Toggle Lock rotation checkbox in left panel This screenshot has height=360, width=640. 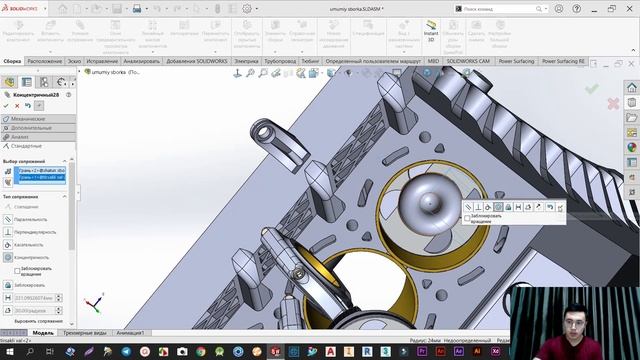(x=17, y=271)
